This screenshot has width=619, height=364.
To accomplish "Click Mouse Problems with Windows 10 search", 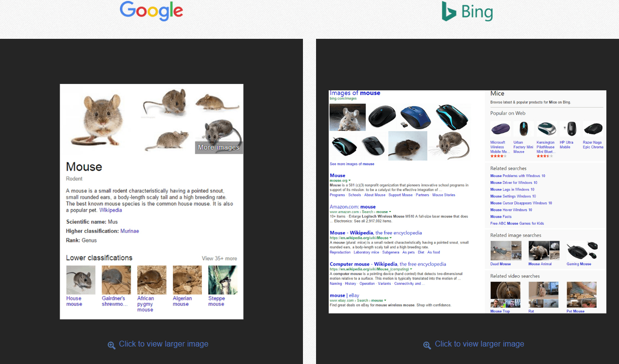I will (518, 176).
